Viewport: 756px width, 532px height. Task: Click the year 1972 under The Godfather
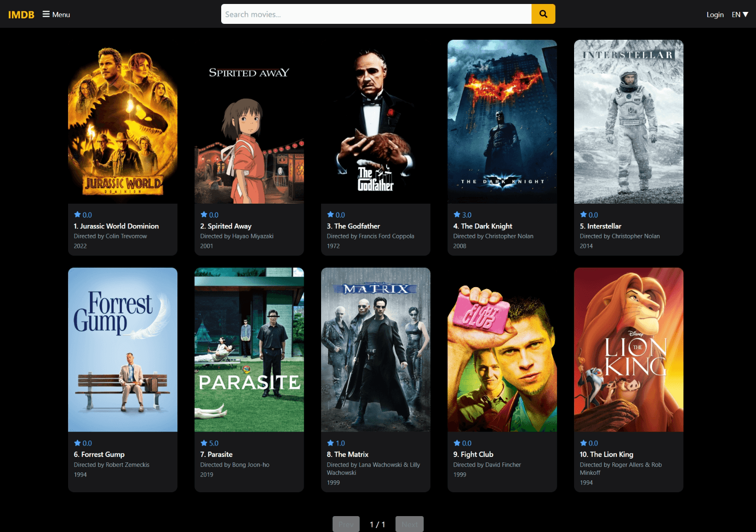click(x=333, y=246)
